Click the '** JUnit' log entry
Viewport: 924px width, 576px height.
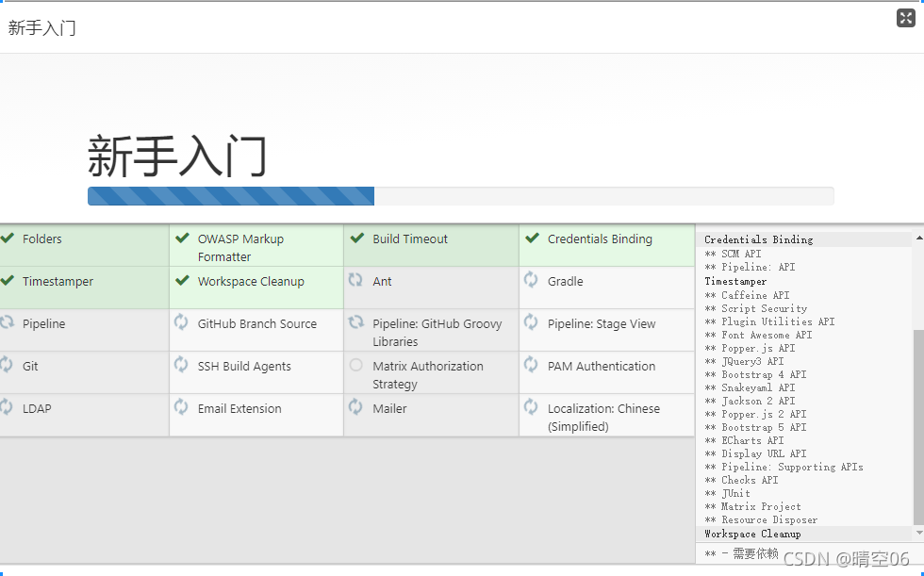point(727,494)
